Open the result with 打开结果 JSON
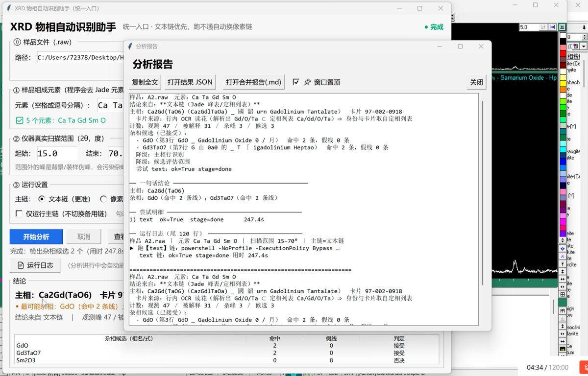 [190, 82]
